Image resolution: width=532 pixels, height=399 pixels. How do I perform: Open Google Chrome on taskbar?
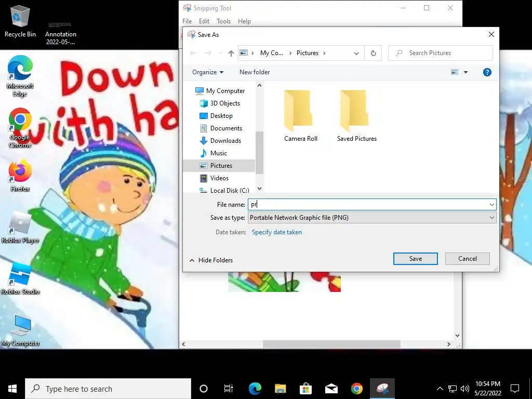tap(356, 389)
